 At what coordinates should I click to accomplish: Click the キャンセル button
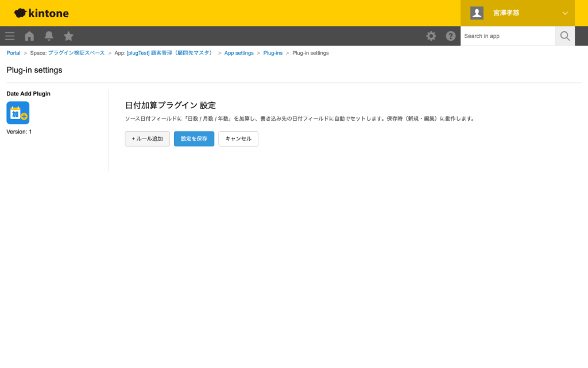pyautogui.click(x=238, y=139)
